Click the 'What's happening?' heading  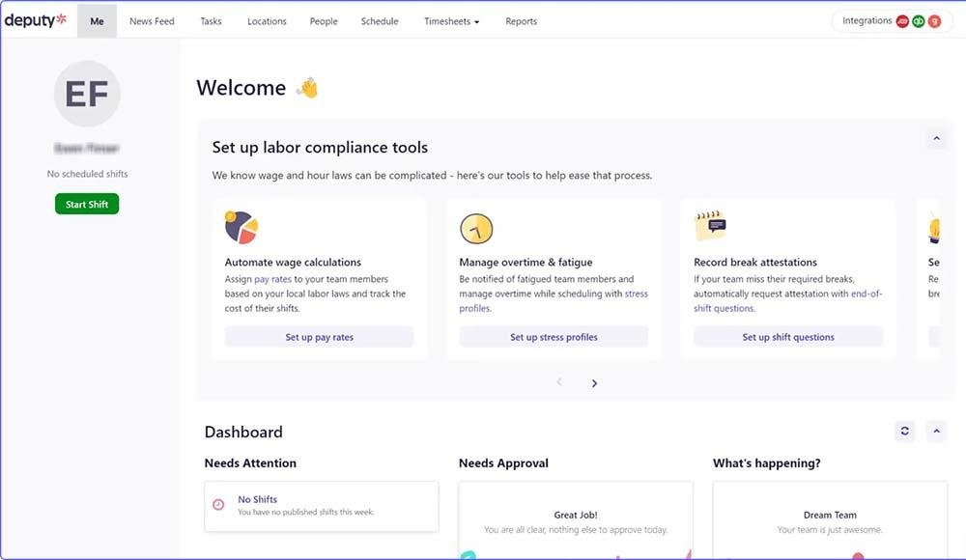click(x=766, y=463)
